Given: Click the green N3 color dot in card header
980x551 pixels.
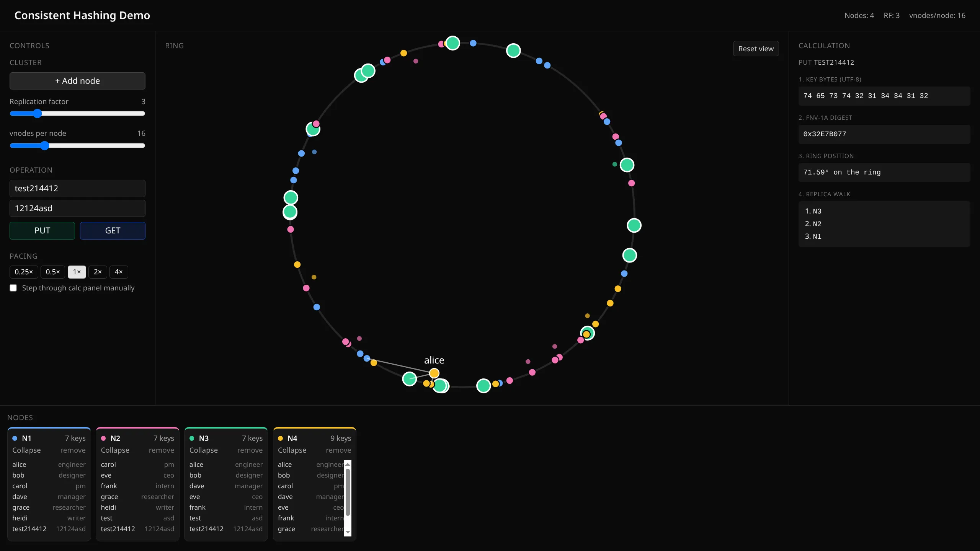Looking at the screenshot, I should pyautogui.click(x=192, y=438).
